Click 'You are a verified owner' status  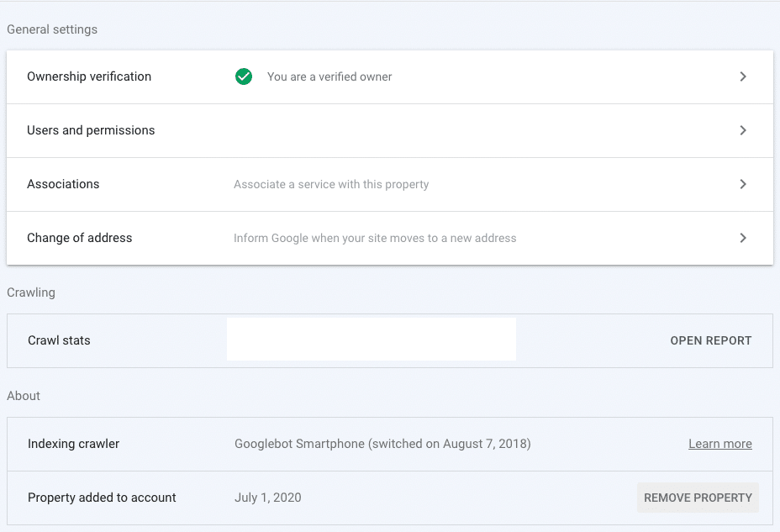329,76
